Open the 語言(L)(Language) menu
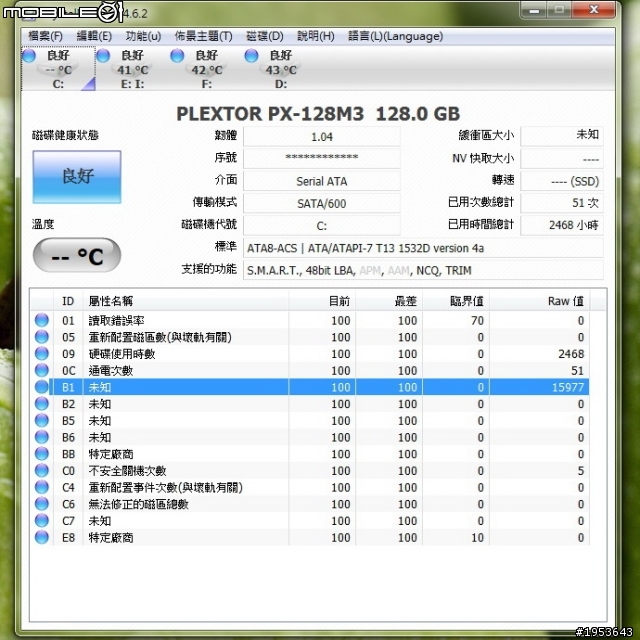Viewport: 640px width, 640px height. [396, 36]
